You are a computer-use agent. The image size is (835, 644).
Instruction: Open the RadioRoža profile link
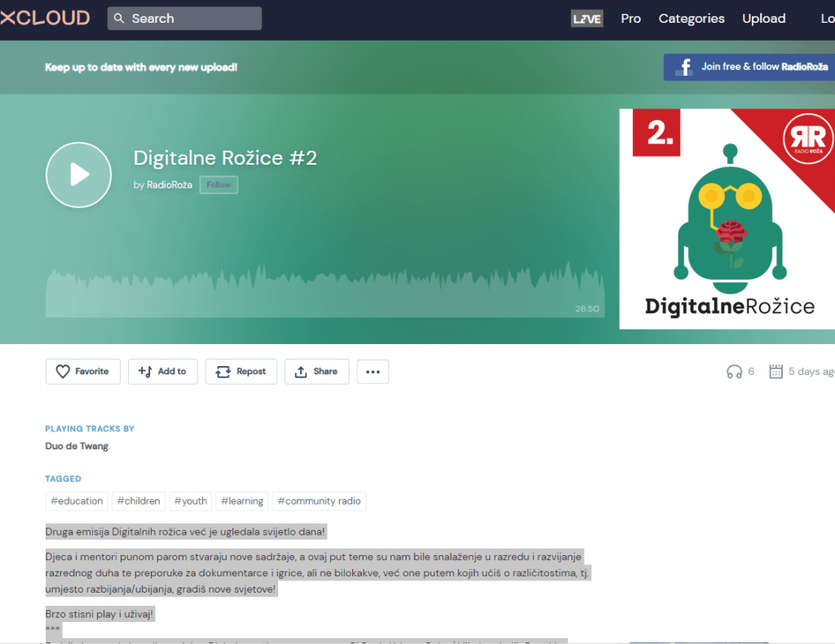170,185
